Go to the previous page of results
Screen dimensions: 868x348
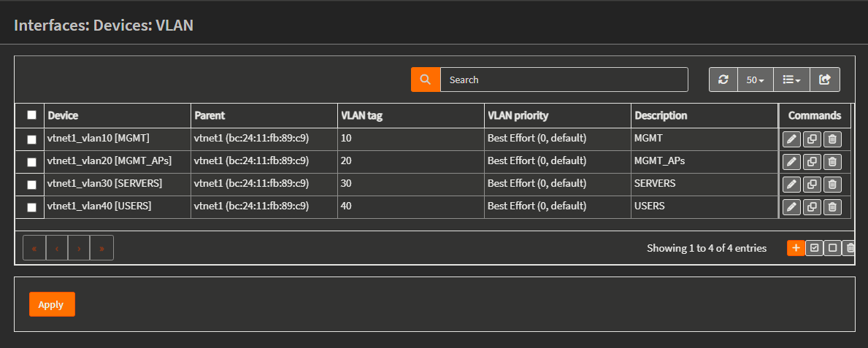point(57,248)
